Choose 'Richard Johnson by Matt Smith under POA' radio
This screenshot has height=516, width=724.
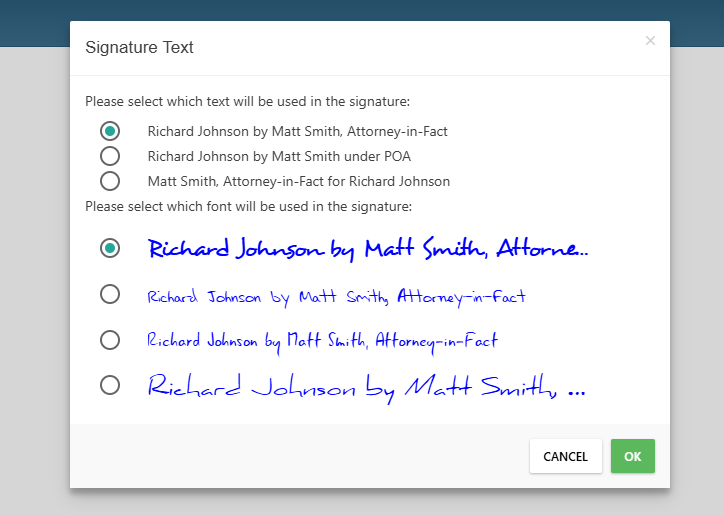coord(110,156)
